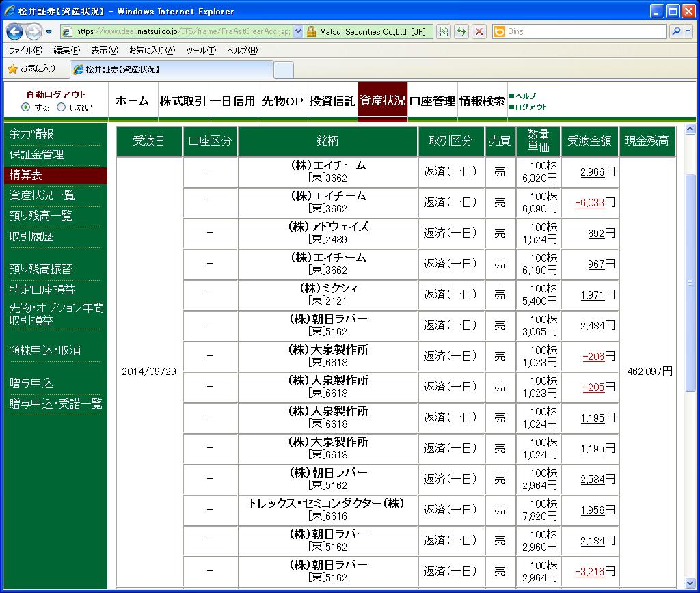Open the 編集(E) menu

pos(66,51)
